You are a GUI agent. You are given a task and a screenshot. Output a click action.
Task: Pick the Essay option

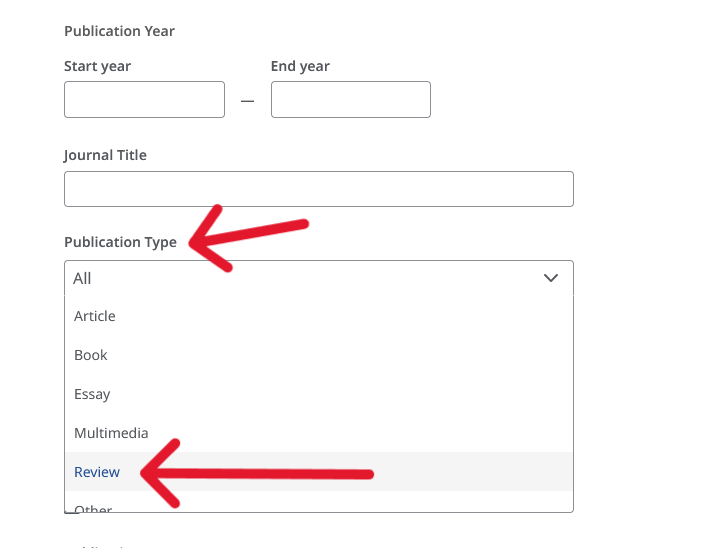pos(319,394)
